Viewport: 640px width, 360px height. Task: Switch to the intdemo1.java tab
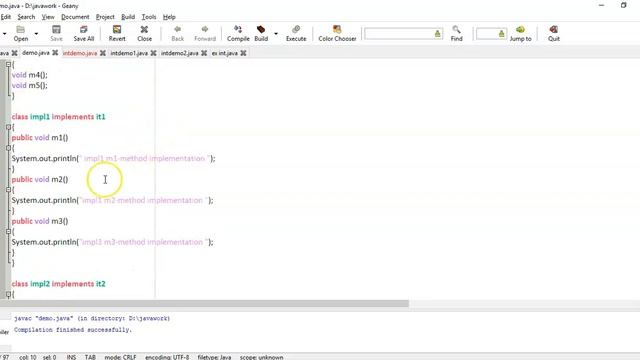pyautogui.click(x=129, y=53)
